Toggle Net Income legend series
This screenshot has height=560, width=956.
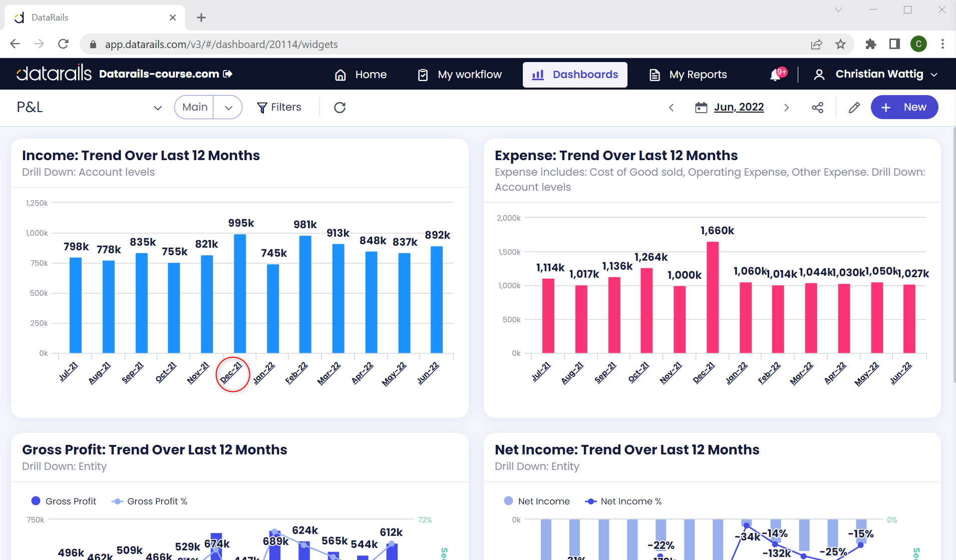[537, 501]
